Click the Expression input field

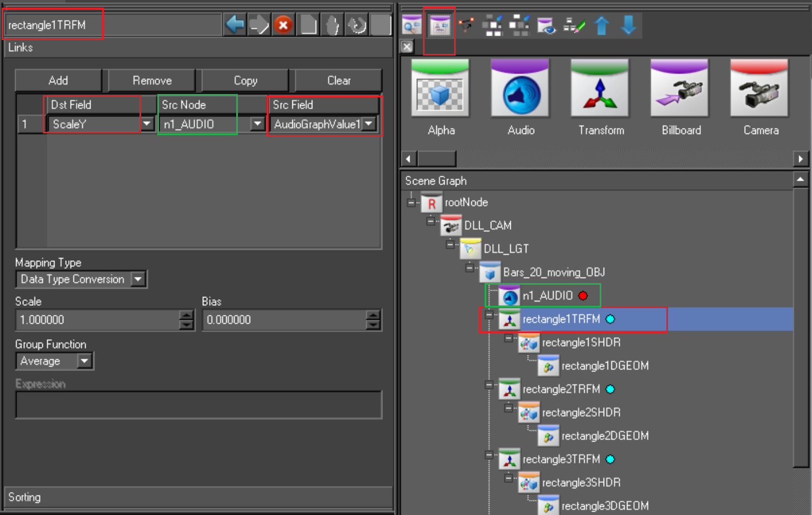tap(199, 405)
